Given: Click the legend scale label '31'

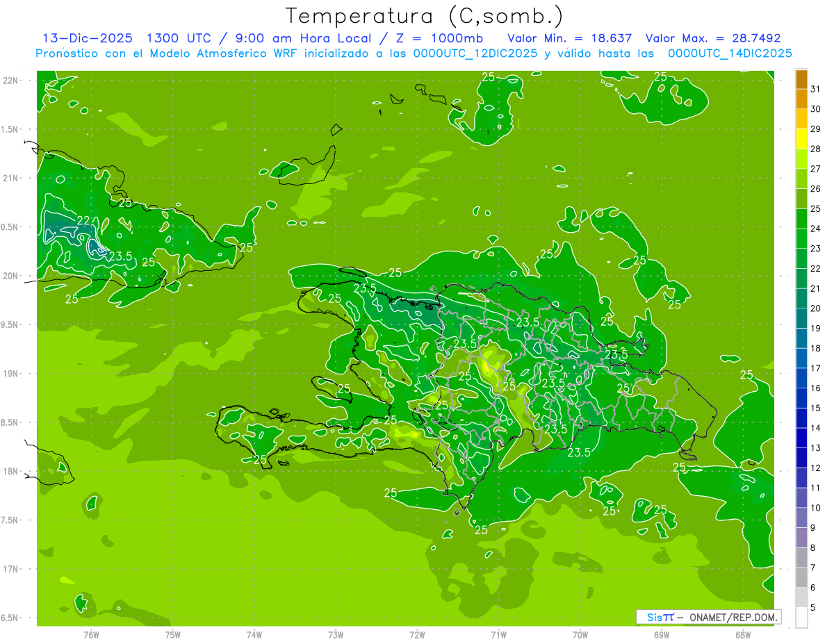Looking at the screenshot, I should tap(816, 89).
